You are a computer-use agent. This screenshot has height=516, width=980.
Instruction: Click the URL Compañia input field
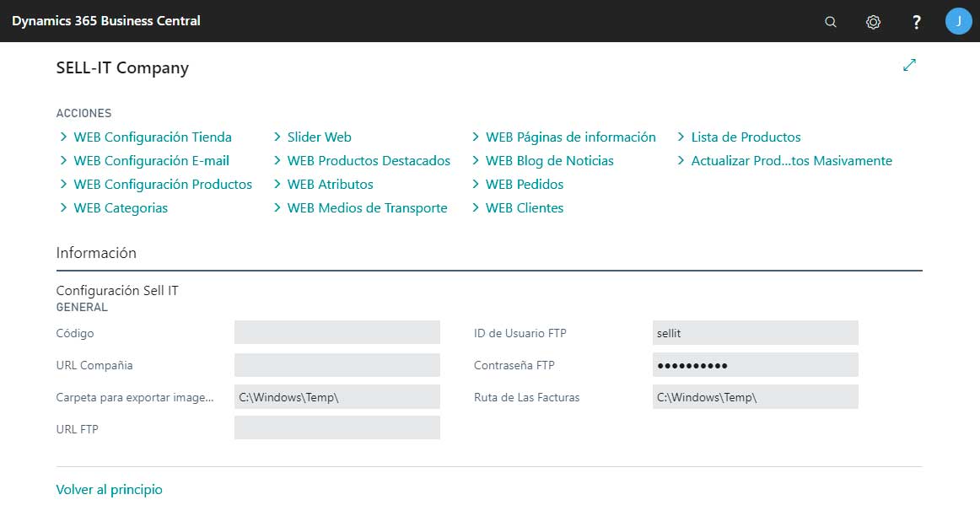pos(337,365)
